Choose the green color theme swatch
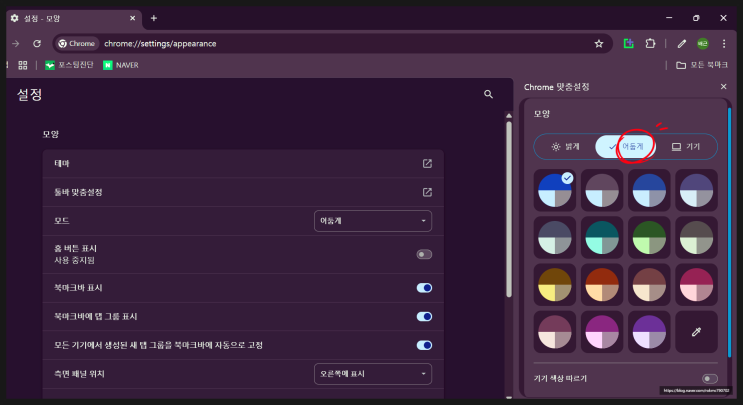Screen dimensions: 743x405 point(649,237)
